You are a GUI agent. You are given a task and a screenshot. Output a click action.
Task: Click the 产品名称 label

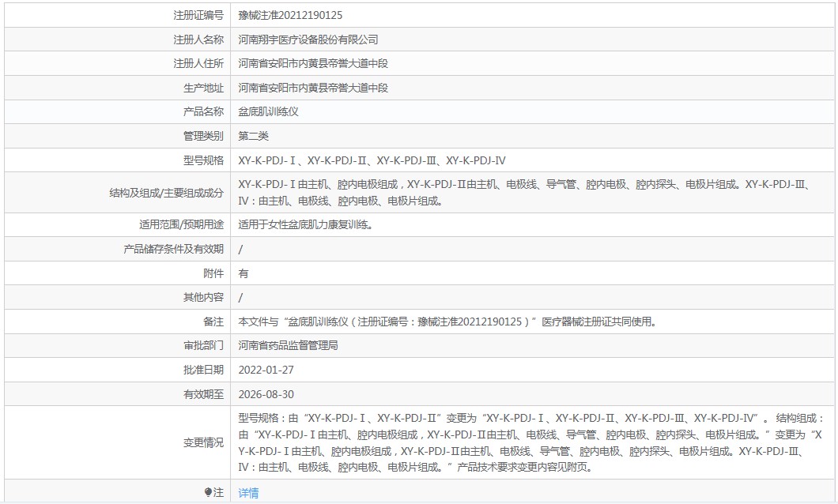[x=204, y=111]
